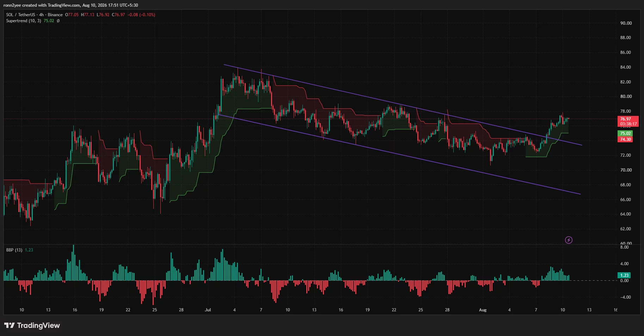The image size is (644, 336).
Task: Click the 66.00 price axis value
Action: click(x=626, y=200)
